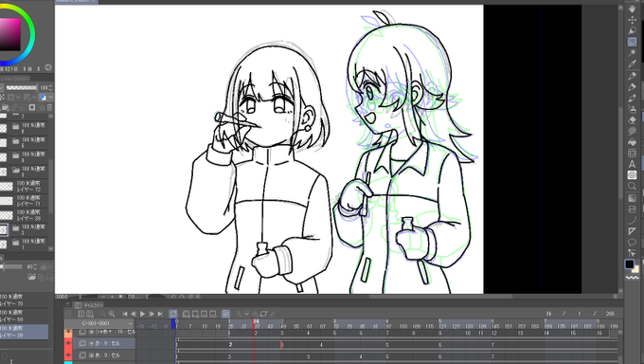Select the Correct line tool
This screenshot has height=364, width=644.
click(632, 253)
